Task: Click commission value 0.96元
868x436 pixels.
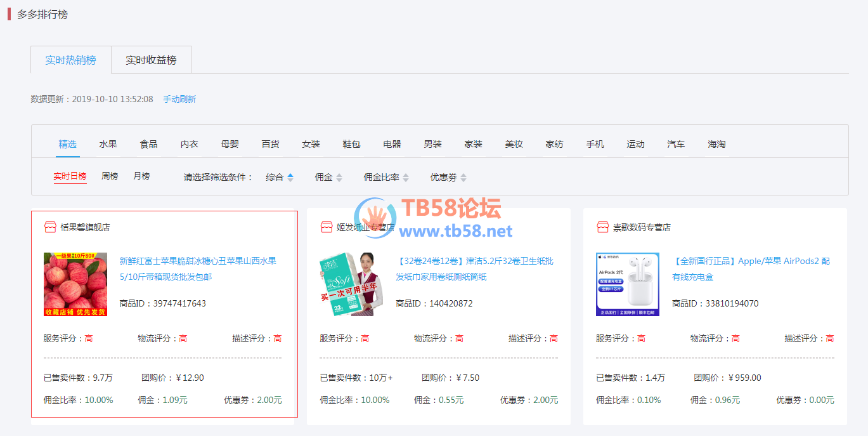Action: click(728, 400)
